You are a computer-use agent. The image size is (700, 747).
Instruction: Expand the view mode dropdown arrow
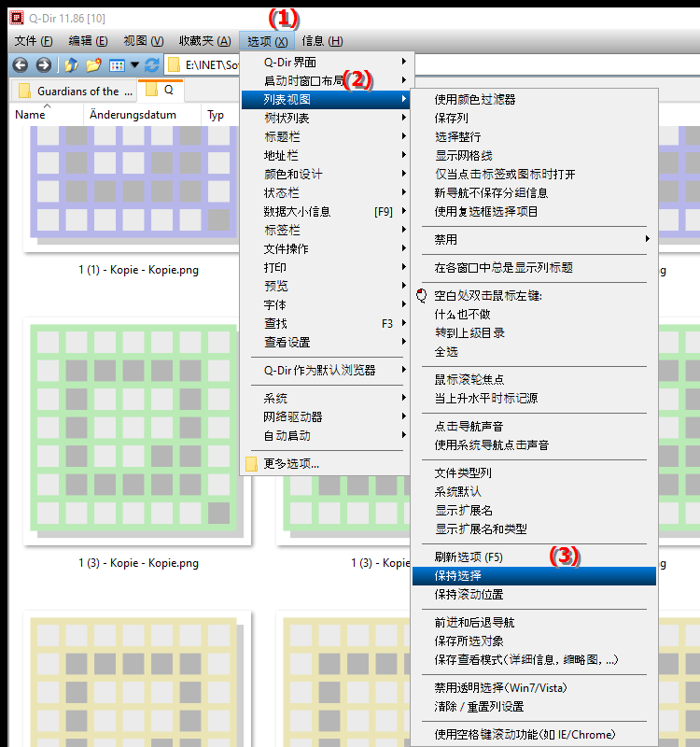(134, 64)
